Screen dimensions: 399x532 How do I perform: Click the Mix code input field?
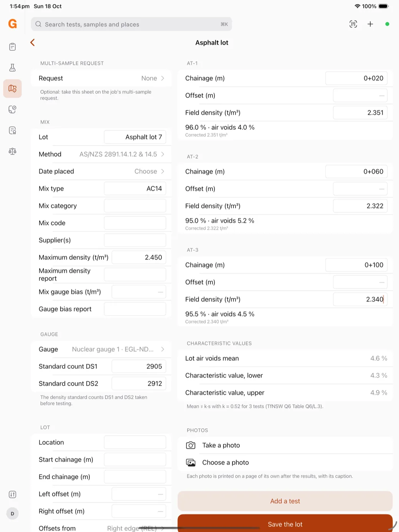(x=135, y=223)
